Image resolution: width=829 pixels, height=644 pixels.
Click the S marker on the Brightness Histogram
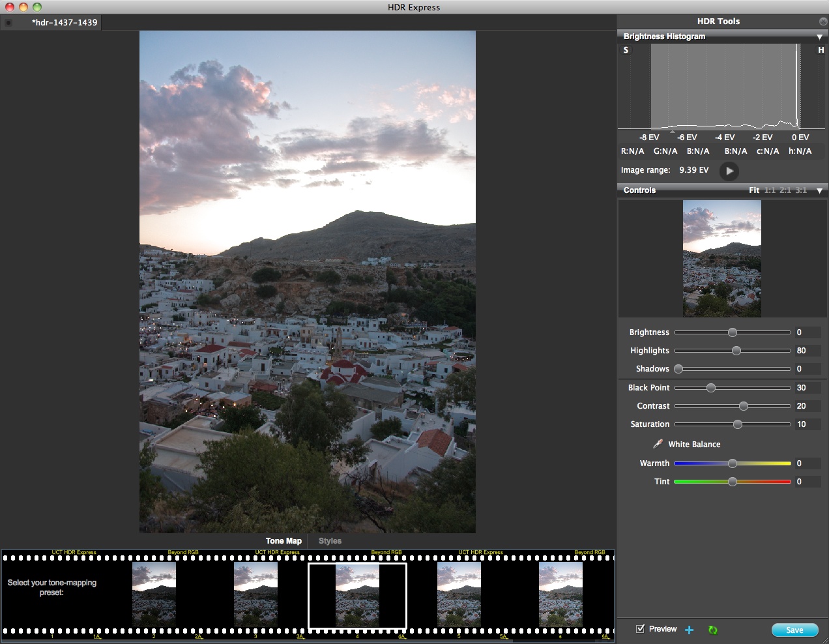(625, 50)
